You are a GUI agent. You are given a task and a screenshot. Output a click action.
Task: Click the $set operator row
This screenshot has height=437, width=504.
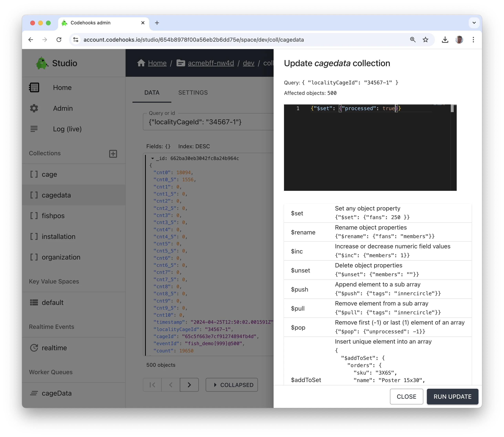click(378, 213)
